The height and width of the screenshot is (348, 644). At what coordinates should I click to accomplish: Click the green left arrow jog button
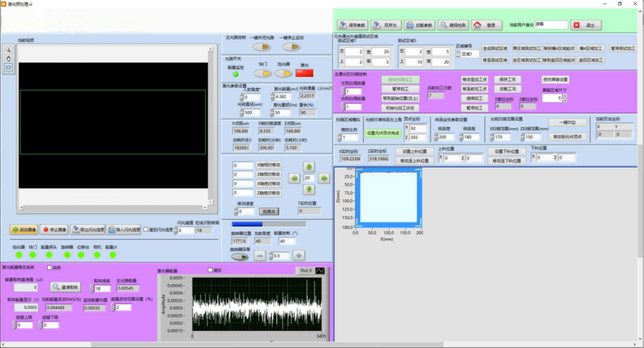click(x=294, y=178)
